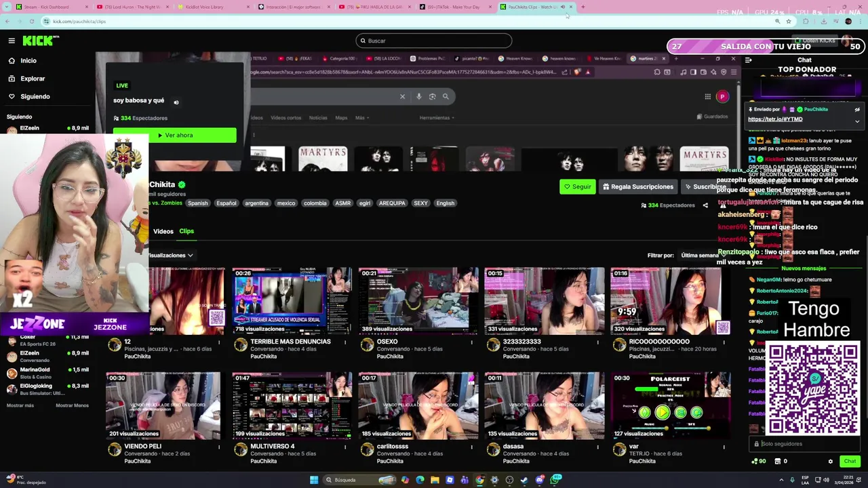Open a new browser tab

[x=583, y=7]
